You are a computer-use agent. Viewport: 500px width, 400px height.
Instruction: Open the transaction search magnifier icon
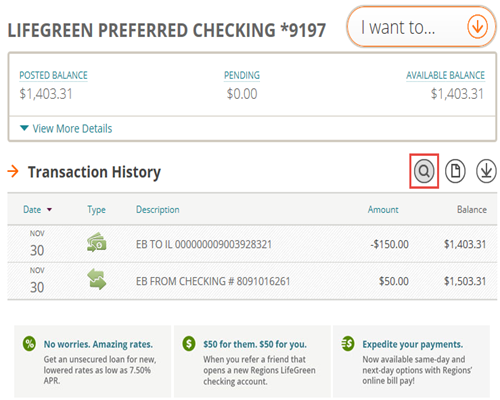[x=424, y=171]
